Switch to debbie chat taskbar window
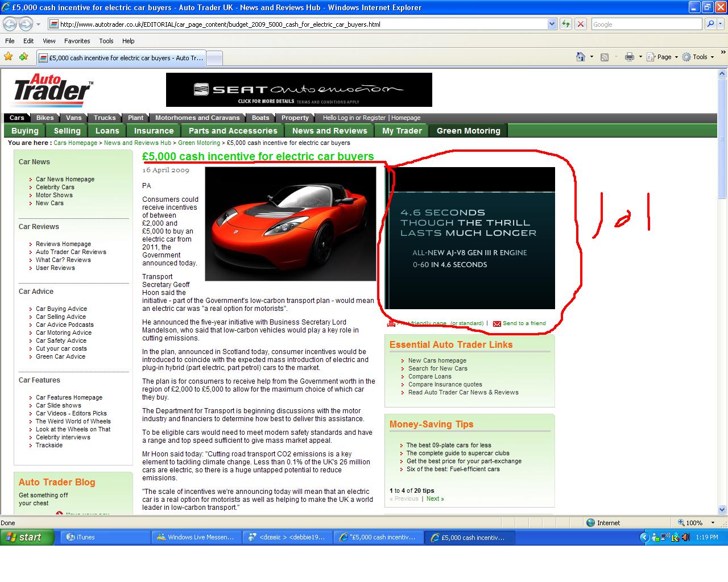Viewport: 728px width, 582px height. (287, 537)
